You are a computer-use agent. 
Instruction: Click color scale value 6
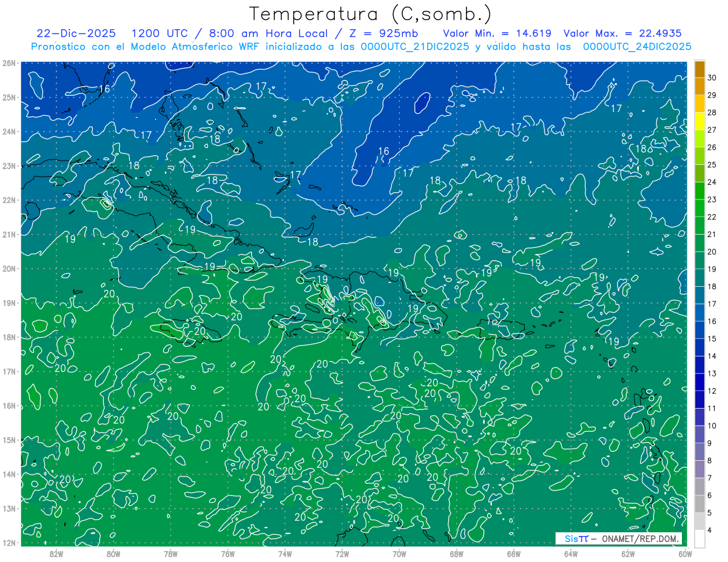pos(710,495)
